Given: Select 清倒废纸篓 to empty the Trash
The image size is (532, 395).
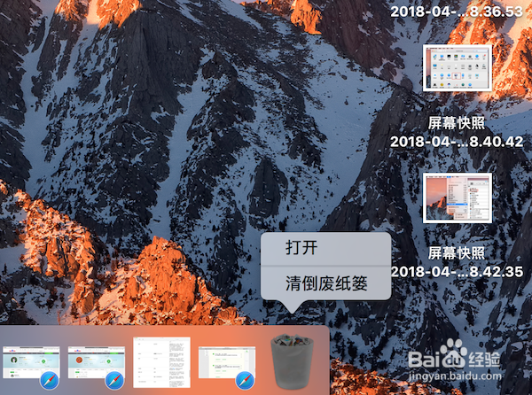Looking at the screenshot, I should [x=325, y=283].
